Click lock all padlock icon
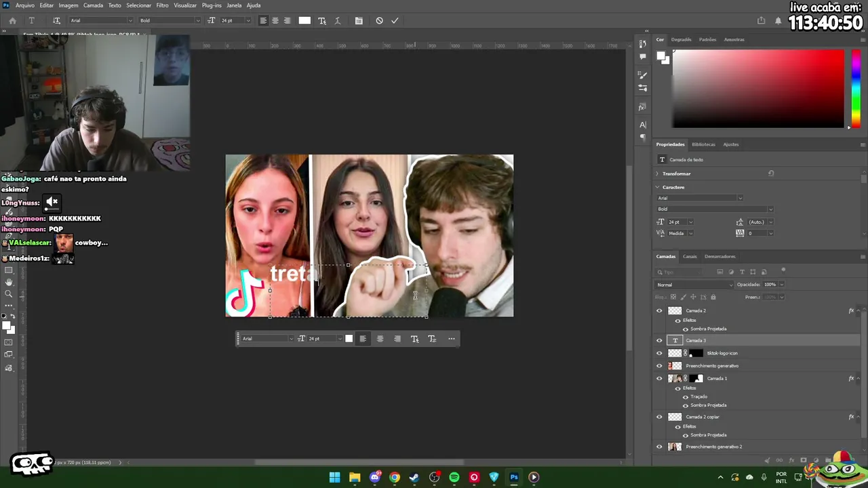The height and width of the screenshot is (488, 868). [x=713, y=297]
